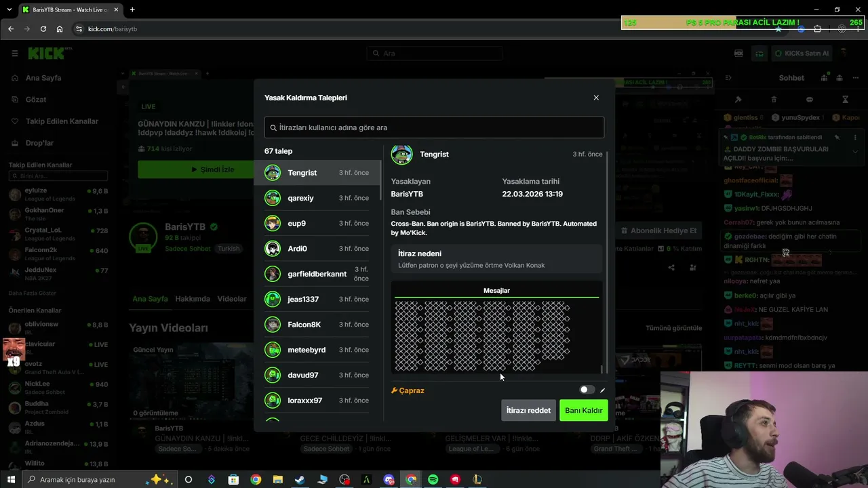Open the Windows Start menu
The height and width of the screenshot is (488, 868).
point(11,480)
